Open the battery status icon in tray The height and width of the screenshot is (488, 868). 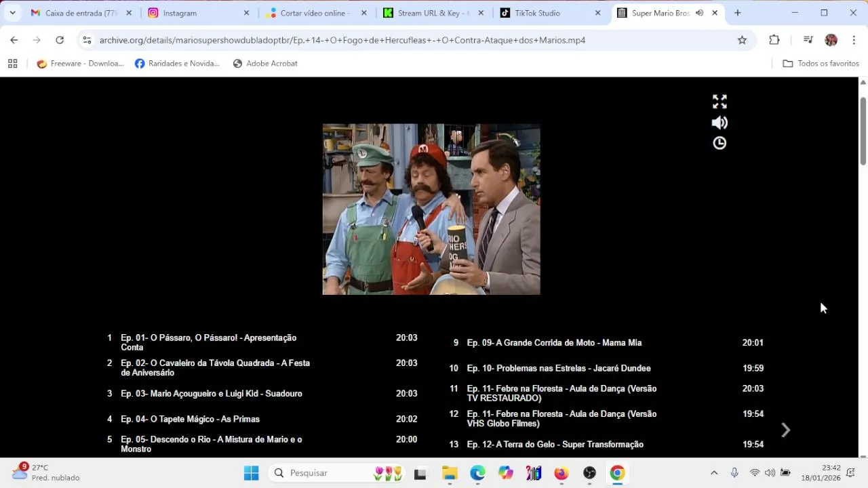coord(785,473)
